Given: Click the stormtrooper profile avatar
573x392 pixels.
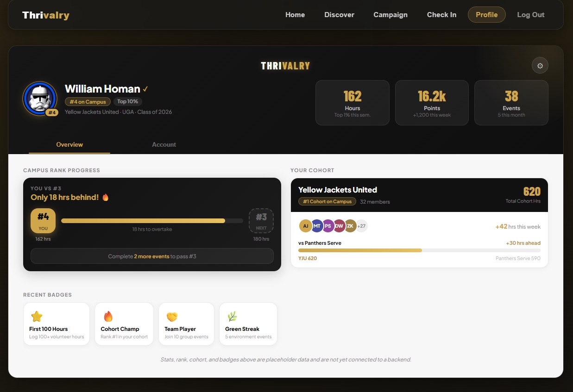Looking at the screenshot, I should 40,98.
